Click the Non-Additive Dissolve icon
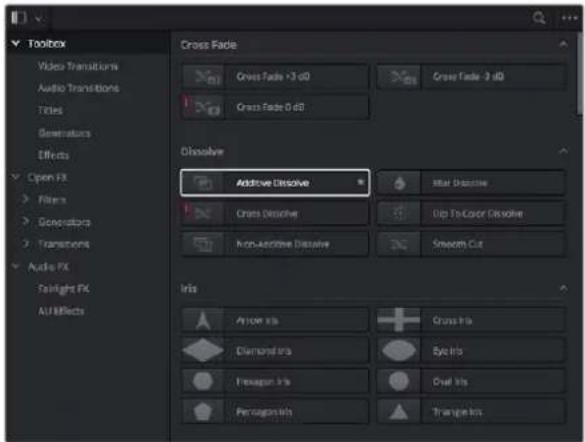This screenshot has width=585, height=442. [x=203, y=244]
